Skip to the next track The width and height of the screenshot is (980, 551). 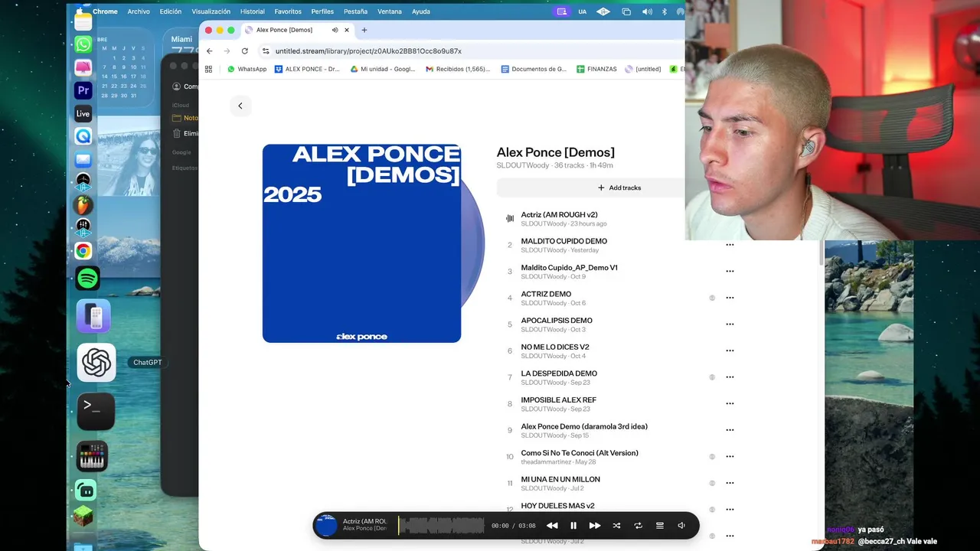595,526
